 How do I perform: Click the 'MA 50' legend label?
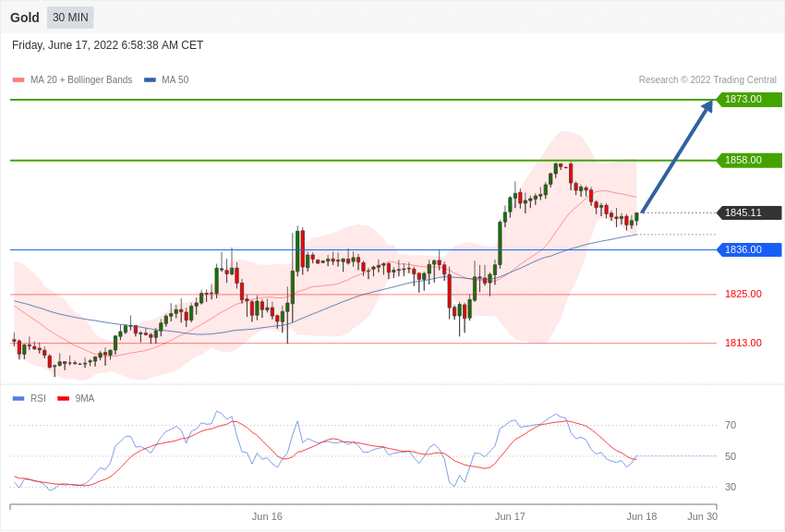pyautogui.click(x=175, y=79)
